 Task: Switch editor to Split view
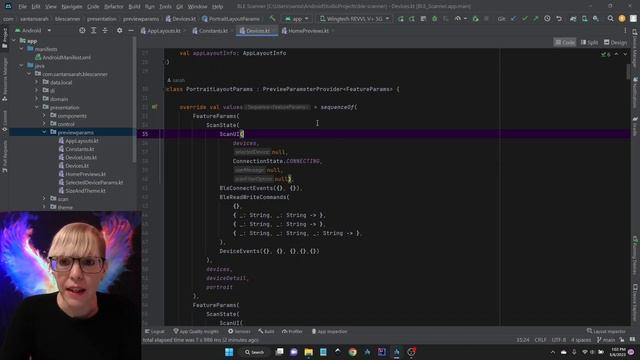point(589,42)
